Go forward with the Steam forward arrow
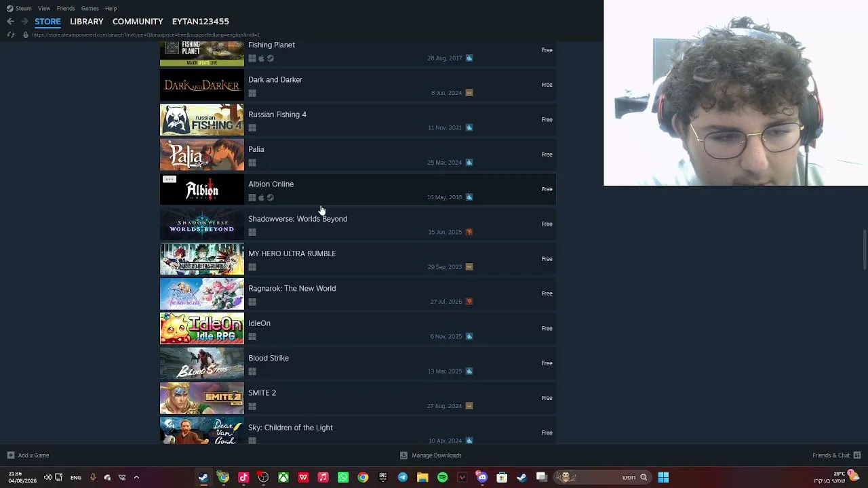 tap(24, 22)
